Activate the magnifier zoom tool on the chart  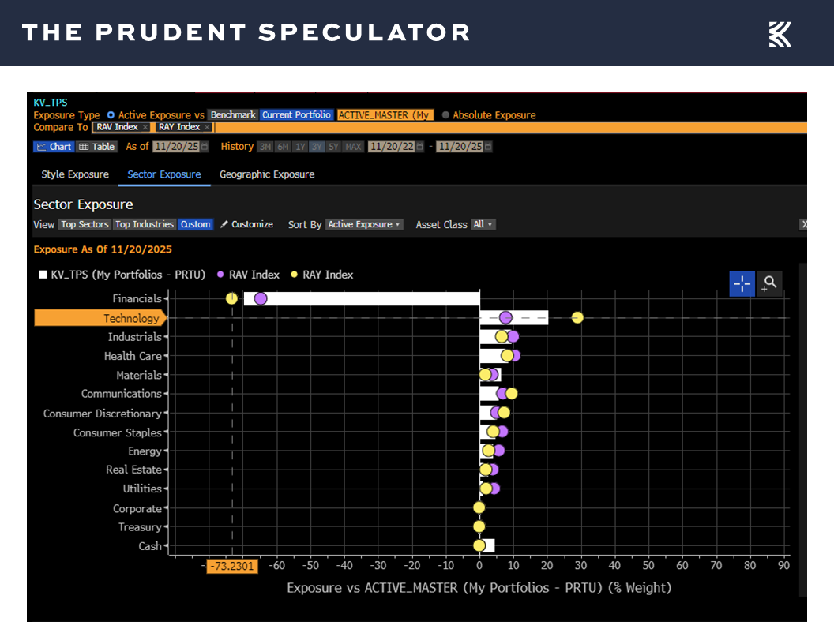tap(768, 284)
